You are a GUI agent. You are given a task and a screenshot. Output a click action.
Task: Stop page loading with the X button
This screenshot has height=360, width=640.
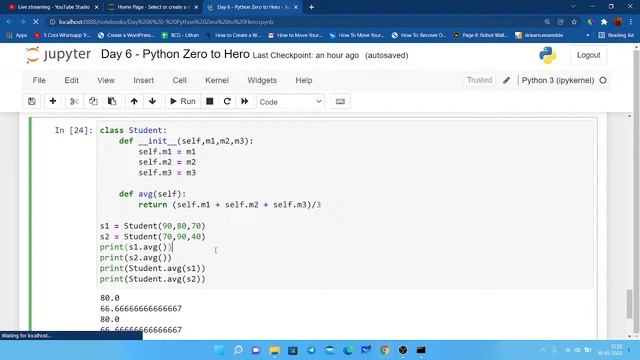(x=36, y=22)
